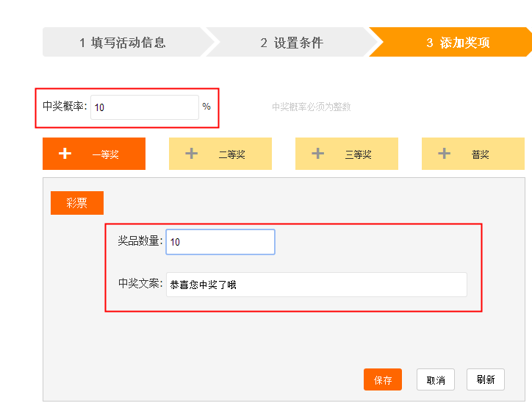
Task: Focus the 中奖概率 input field
Action: 144,107
